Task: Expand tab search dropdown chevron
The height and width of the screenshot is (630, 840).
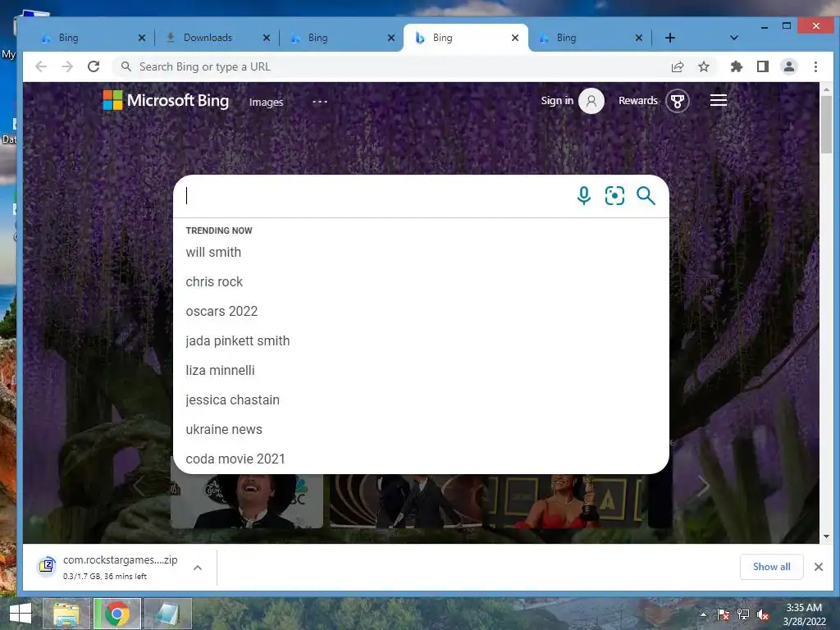Action: coord(734,38)
